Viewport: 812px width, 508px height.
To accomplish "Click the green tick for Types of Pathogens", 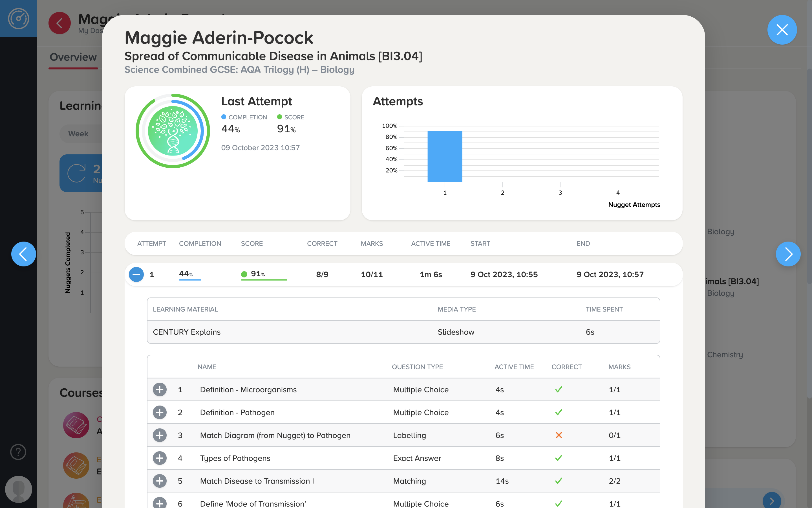I will [559, 458].
